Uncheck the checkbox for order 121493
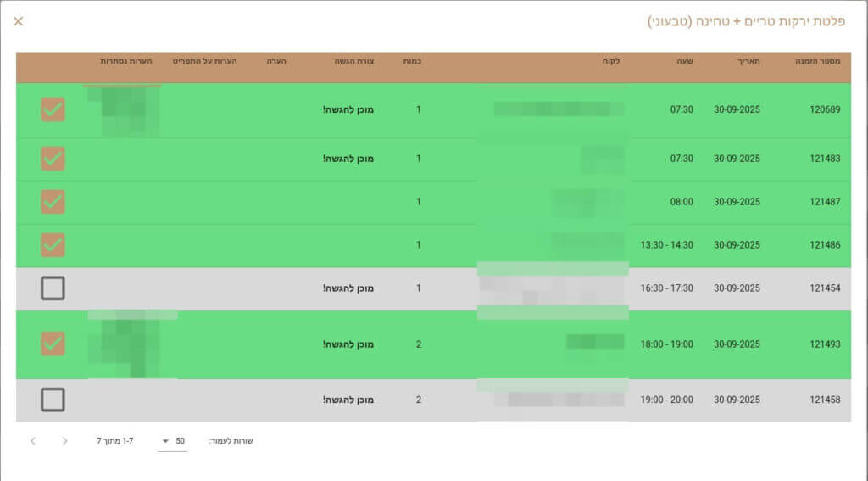Screen dimensions: 868x481 pos(53,344)
